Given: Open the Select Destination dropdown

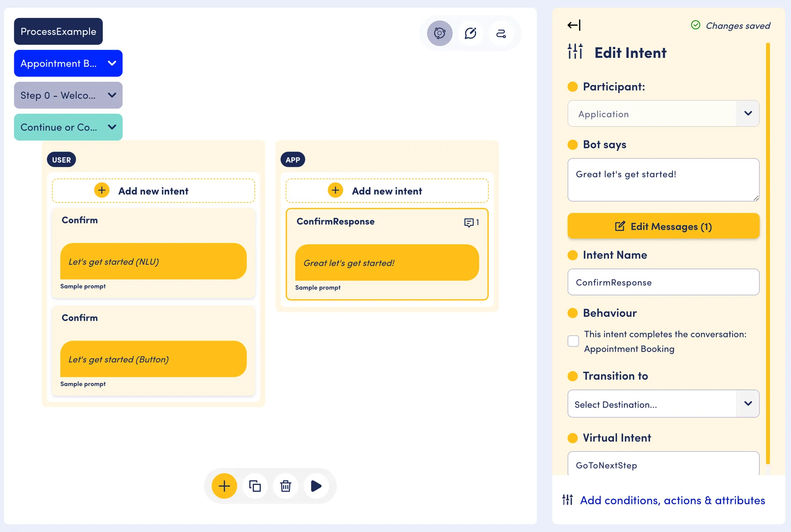Looking at the screenshot, I should (x=663, y=404).
